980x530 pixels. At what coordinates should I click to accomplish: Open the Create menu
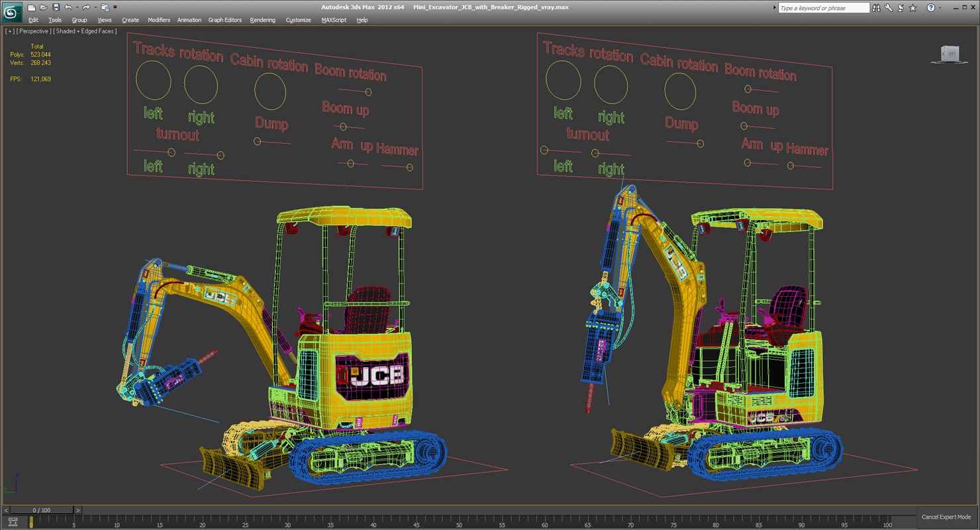click(x=130, y=20)
